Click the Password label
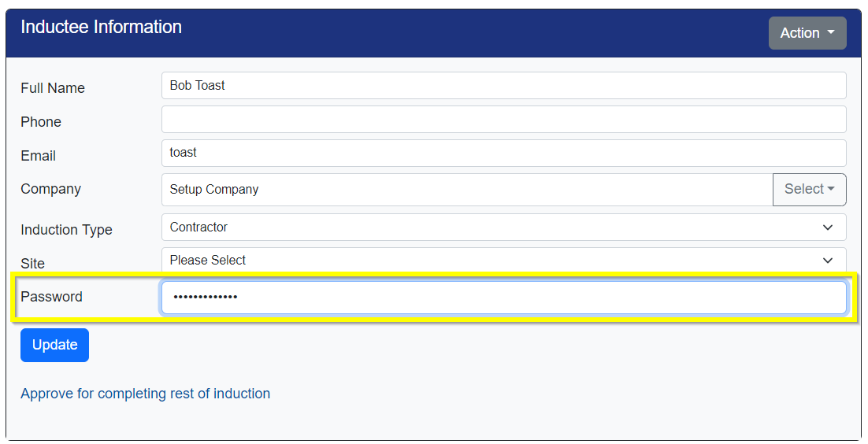This screenshot has height=444, width=868. tap(51, 297)
